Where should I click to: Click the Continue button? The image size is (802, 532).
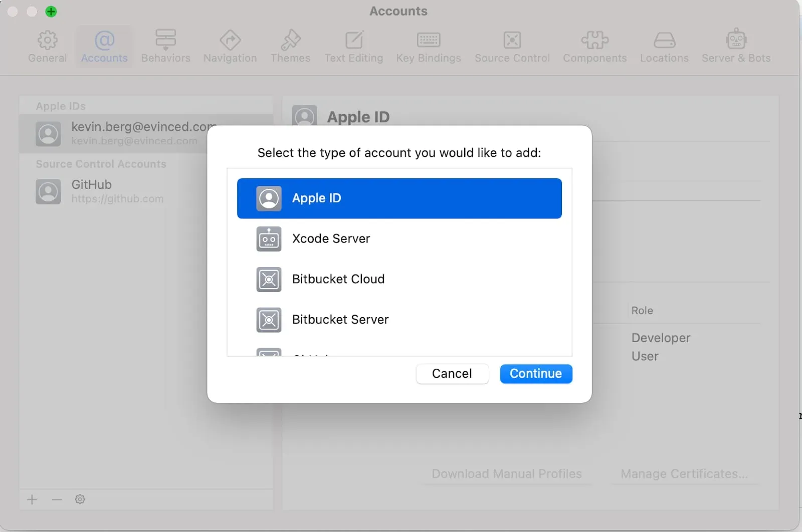tap(536, 374)
